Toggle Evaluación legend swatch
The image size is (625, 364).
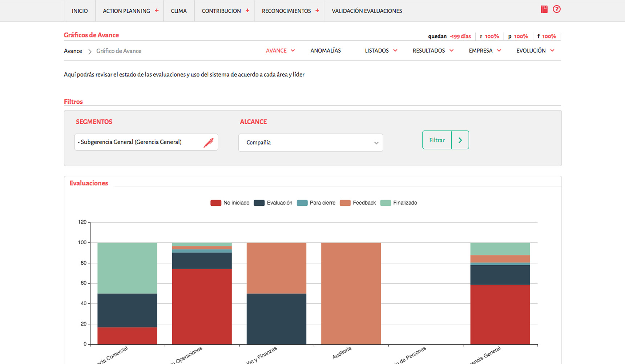point(259,203)
